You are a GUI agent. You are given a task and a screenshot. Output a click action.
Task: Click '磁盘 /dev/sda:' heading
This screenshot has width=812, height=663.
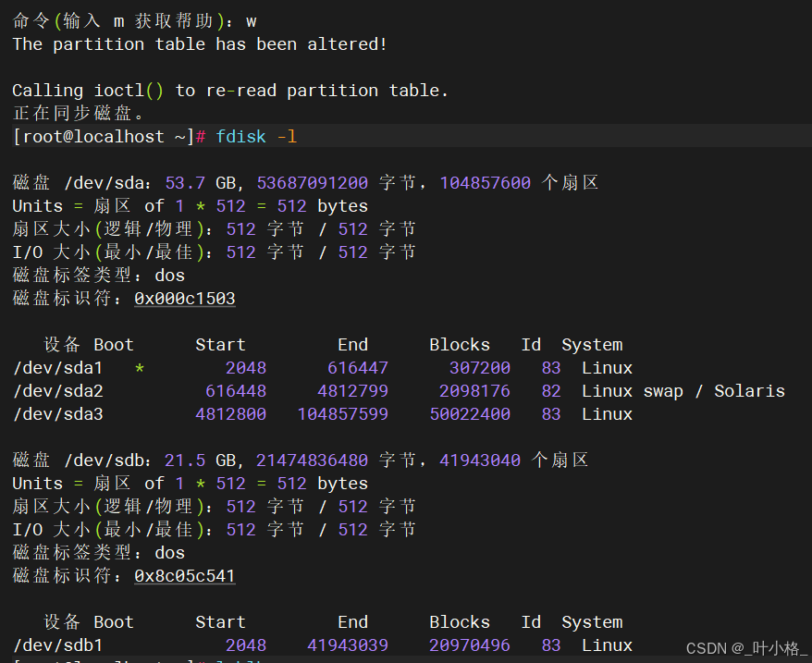[x=81, y=183]
